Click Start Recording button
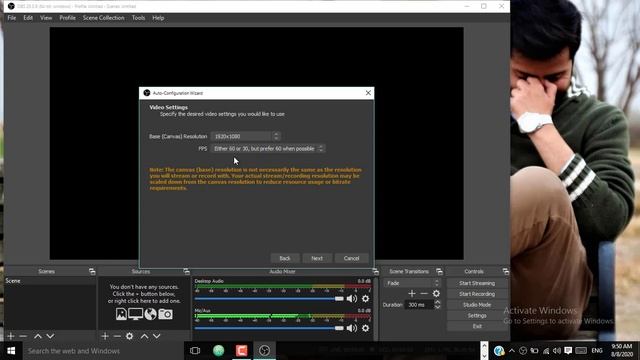640x360 pixels. tap(477, 294)
